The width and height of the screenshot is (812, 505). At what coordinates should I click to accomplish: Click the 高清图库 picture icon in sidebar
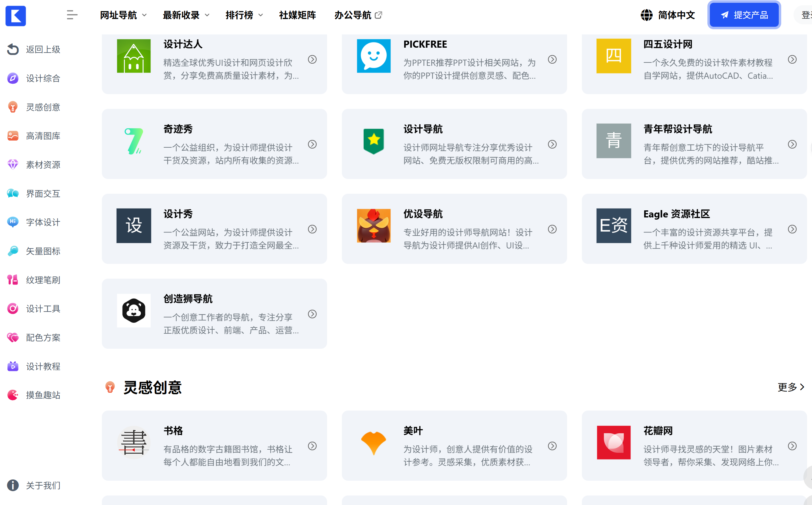tap(13, 136)
